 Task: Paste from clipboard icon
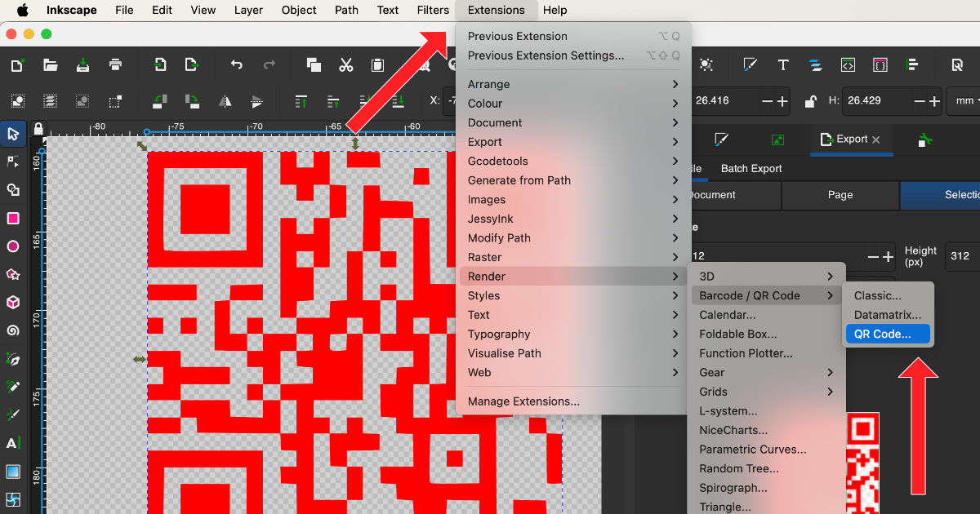tap(377, 65)
